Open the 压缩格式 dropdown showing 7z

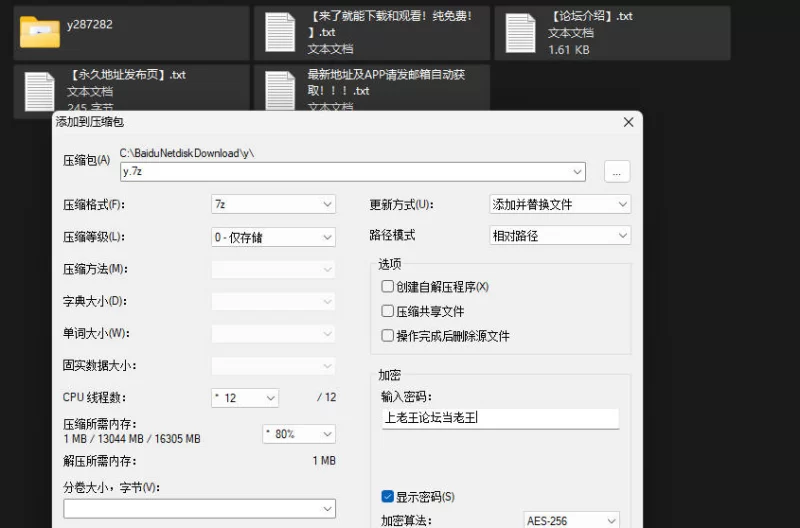(x=273, y=204)
